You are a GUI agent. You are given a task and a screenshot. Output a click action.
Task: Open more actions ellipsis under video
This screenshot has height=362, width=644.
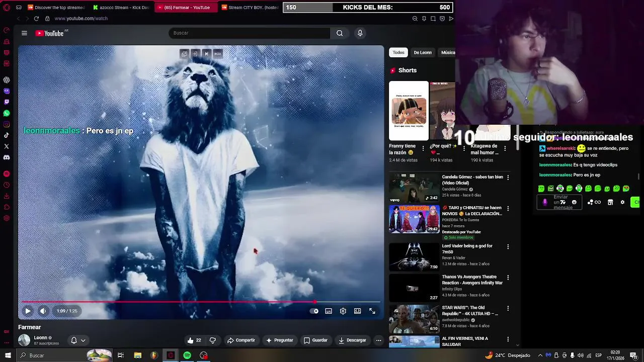click(378, 340)
